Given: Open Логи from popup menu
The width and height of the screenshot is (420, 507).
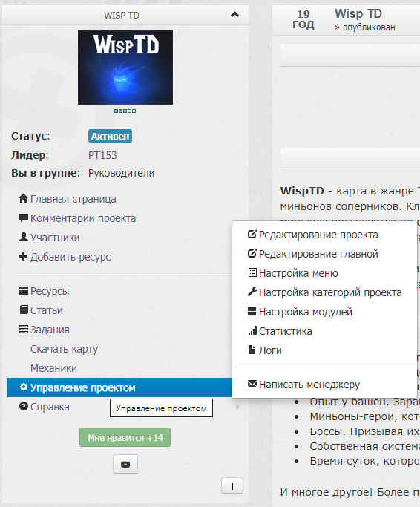Looking at the screenshot, I should coord(270,351).
